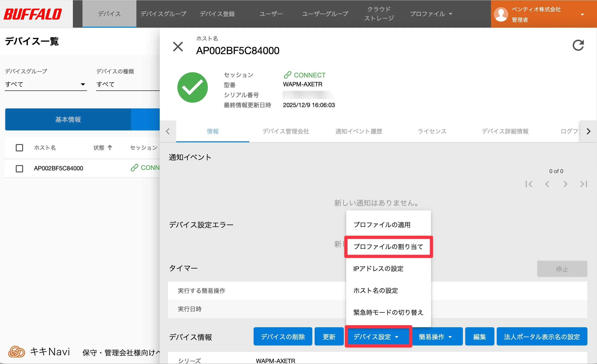Click the user avatar icon in header
The width and height of the screenshot is (597, 364).
501,14
